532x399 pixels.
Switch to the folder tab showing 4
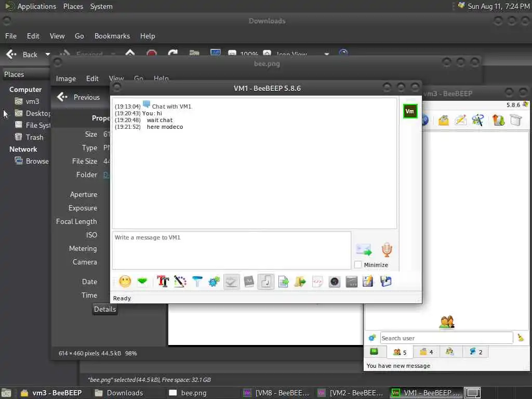[426, 352]
